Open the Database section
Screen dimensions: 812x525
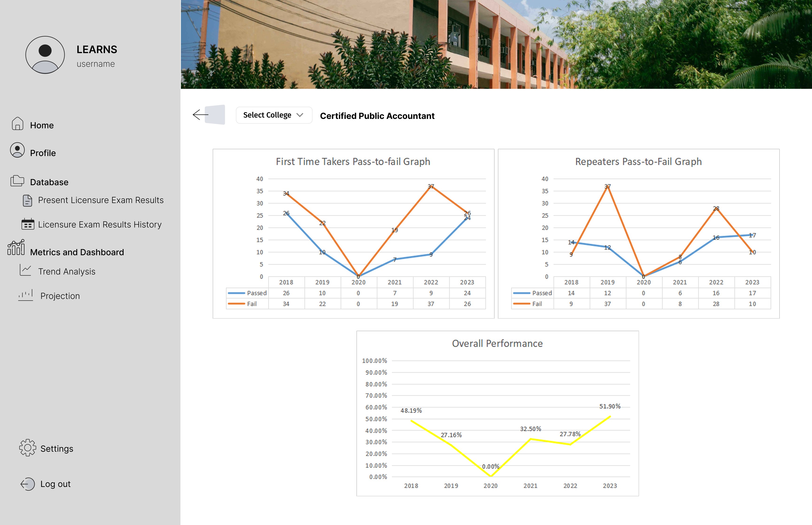pyautogui.click(x=49, y=182)
